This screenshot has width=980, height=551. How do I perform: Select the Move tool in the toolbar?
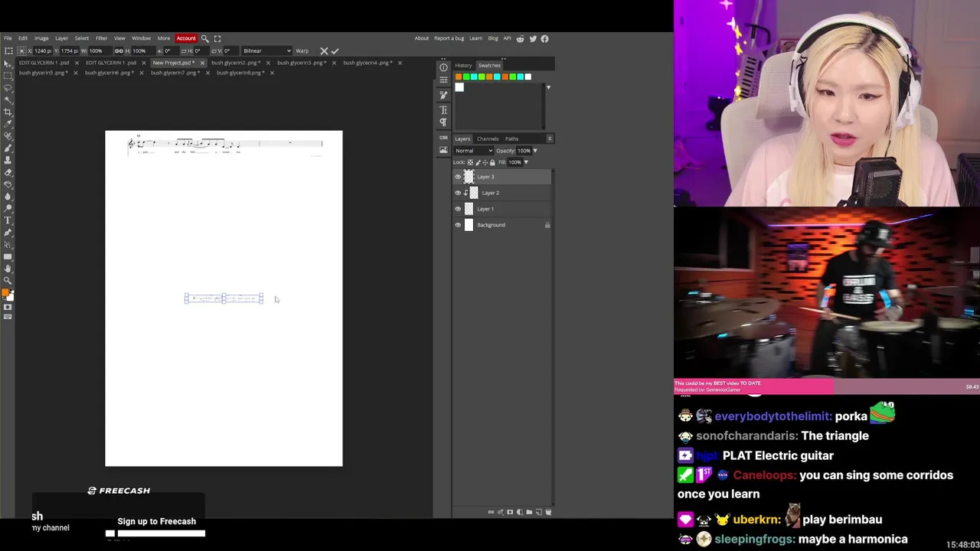click(8, 64)
